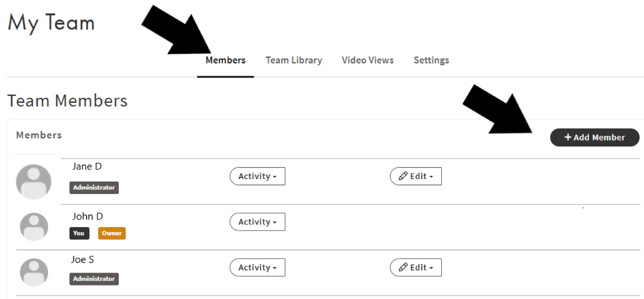Click Joe S's profile avatar
Screen dimensions: 644x299
34,272
